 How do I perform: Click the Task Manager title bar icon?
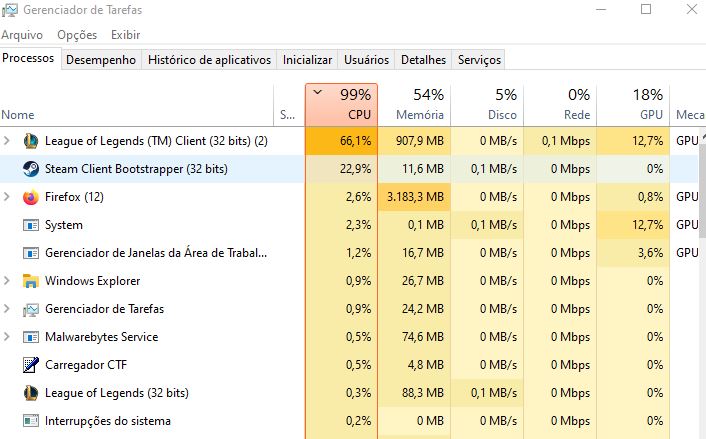click(x=10, y=10)
